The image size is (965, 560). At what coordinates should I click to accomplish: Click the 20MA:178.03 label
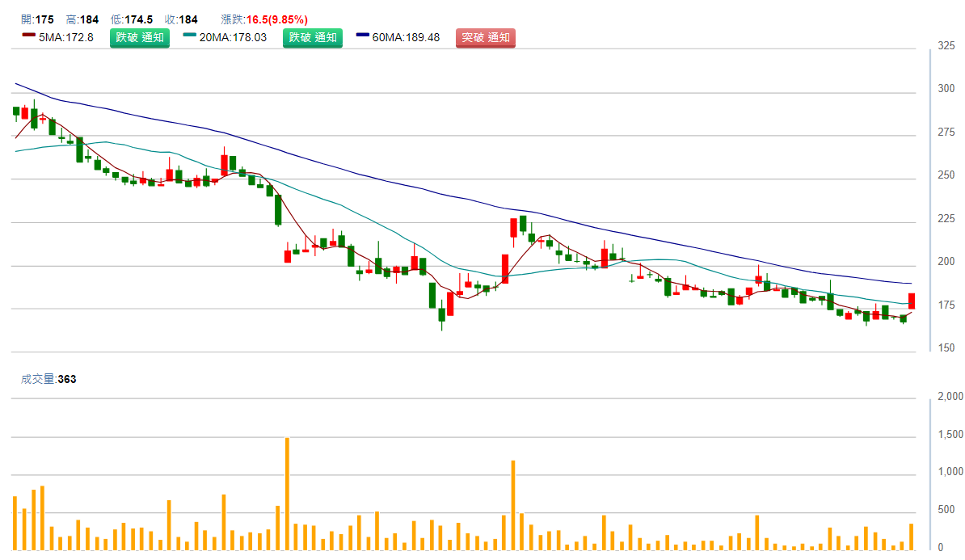tap(233, 37)
